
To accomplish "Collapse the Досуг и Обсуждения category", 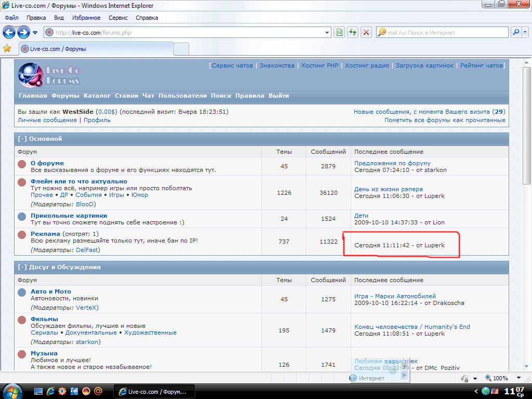I will coord(22,267).
